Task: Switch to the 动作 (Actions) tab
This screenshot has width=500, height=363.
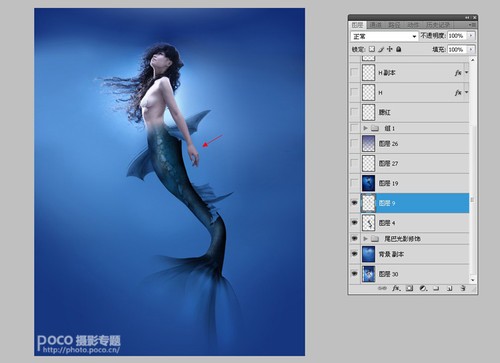Action: [x=413, y=25]
